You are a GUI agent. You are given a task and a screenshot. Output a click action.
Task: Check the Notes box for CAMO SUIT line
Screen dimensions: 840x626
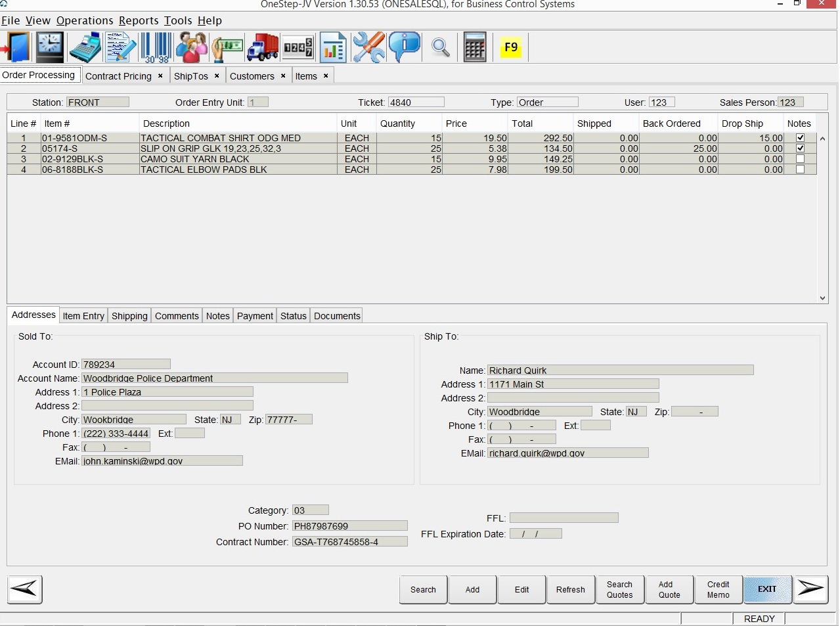[800, 159]
